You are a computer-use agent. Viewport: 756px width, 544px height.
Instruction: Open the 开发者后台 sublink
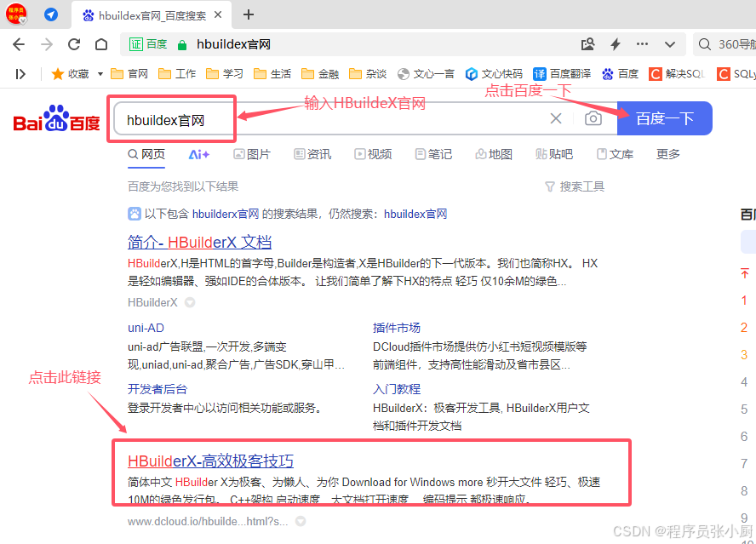pyautogui.click(x=157, y=389)
